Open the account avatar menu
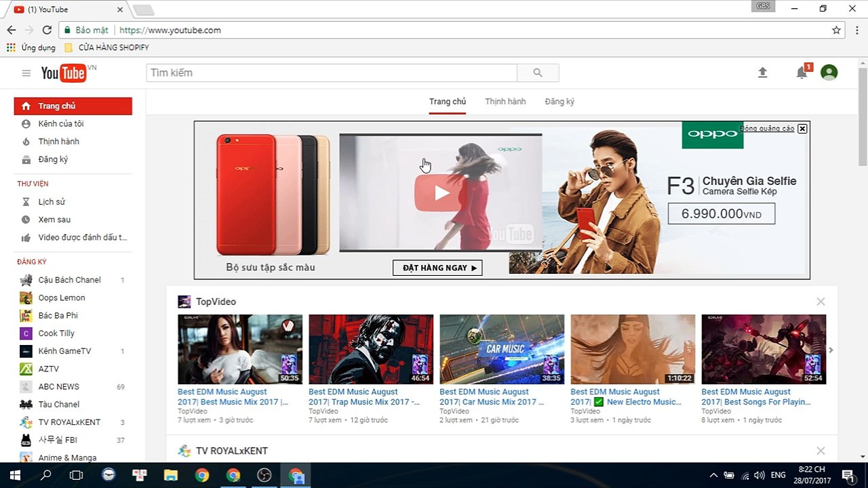Viewport: 868px width, 488px height. click(829, 73)
